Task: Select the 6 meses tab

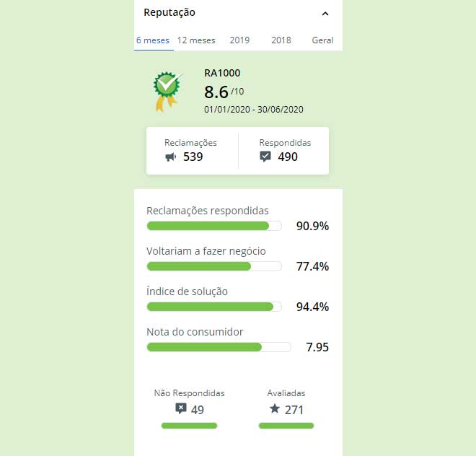Action: (153, 40)
